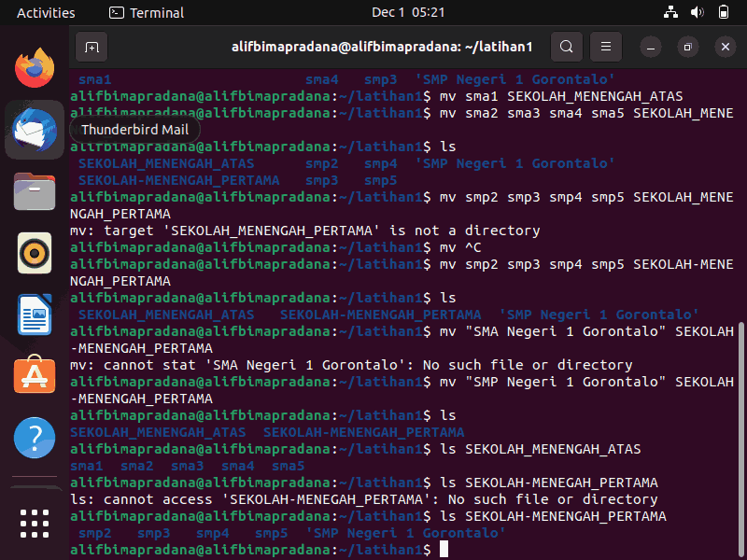
Task: Open Ubuntu Software store icon
Action: pyautogui.click(x=35, y=375)
